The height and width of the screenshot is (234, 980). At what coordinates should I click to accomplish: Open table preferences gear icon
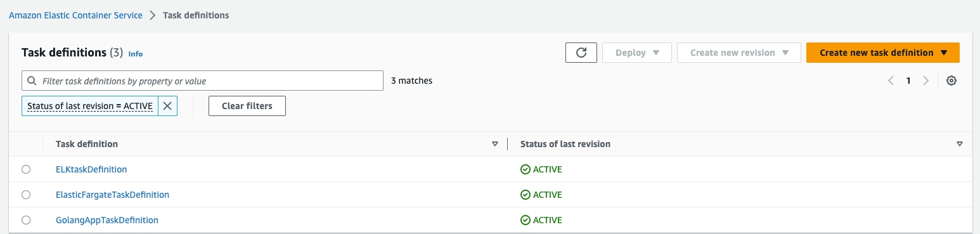tap(951, 81)
